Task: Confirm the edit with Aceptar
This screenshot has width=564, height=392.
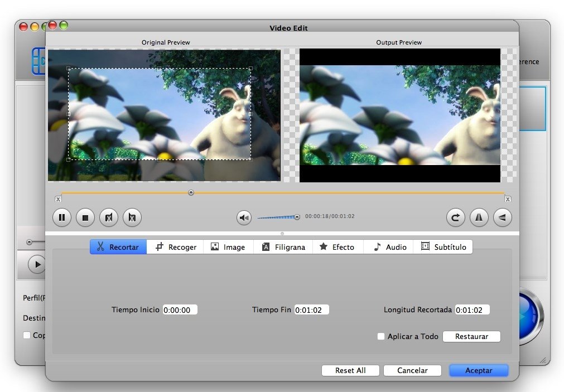Action: [x=479, y=370]
